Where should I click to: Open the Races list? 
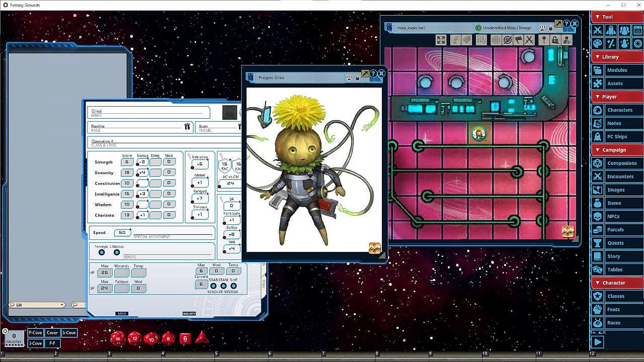click(617, 323)
